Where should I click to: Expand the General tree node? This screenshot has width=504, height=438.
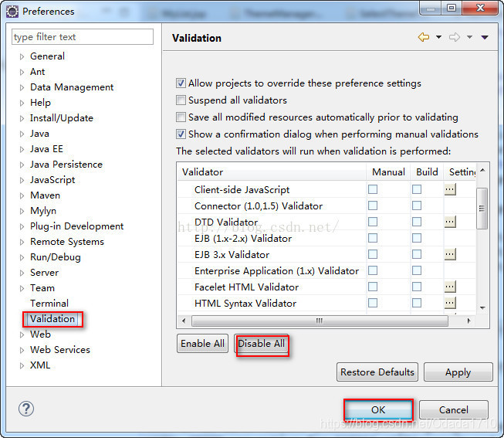point(22,56)
